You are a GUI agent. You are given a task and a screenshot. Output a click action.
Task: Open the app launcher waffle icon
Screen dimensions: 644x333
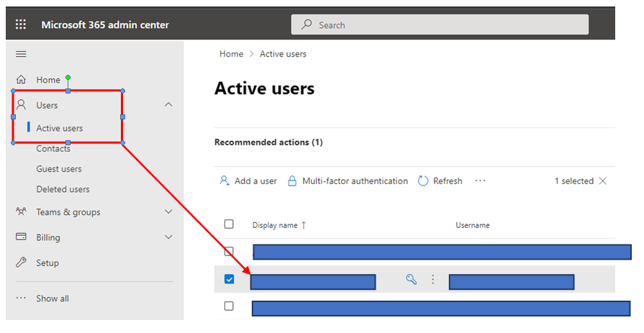coord(21,24)
